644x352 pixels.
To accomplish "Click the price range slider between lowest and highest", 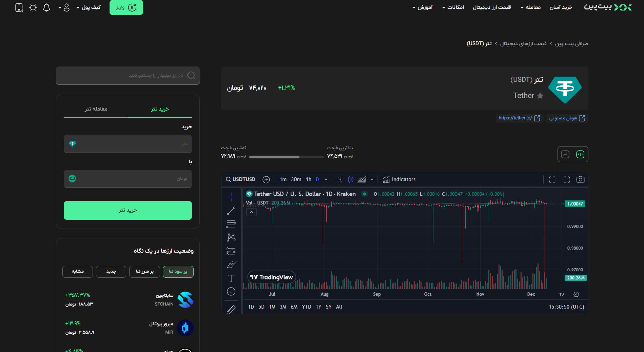I will point(286,157).
